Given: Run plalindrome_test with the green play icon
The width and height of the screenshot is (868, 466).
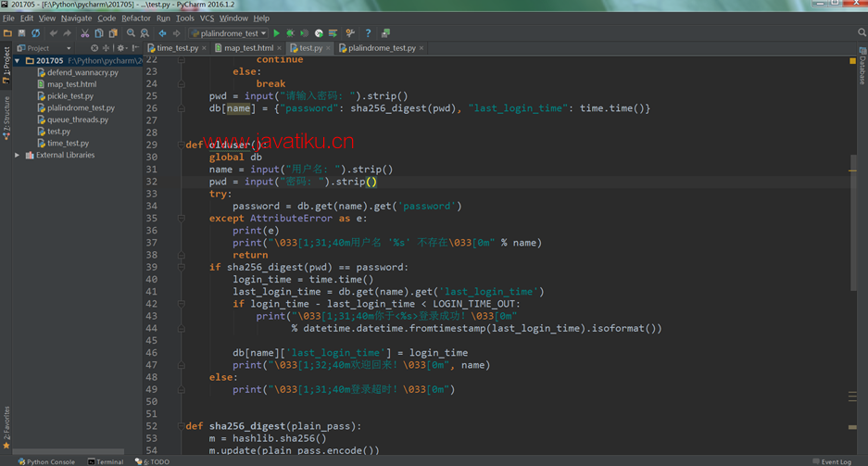Looking at the screenshot, I should (277, 33).
